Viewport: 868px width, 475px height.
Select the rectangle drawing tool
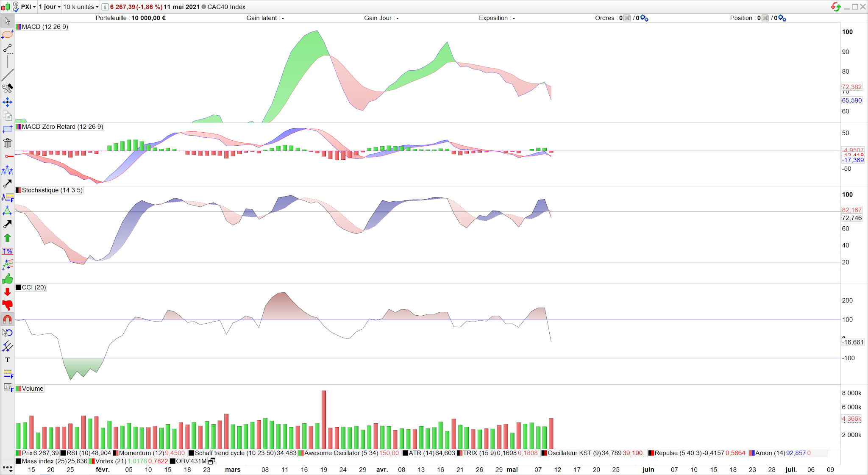click(7, 129)
